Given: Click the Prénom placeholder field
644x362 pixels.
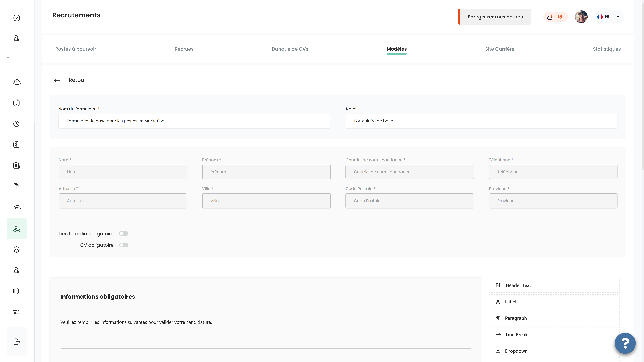Looking at the screenshot, I should coord(266,172).
